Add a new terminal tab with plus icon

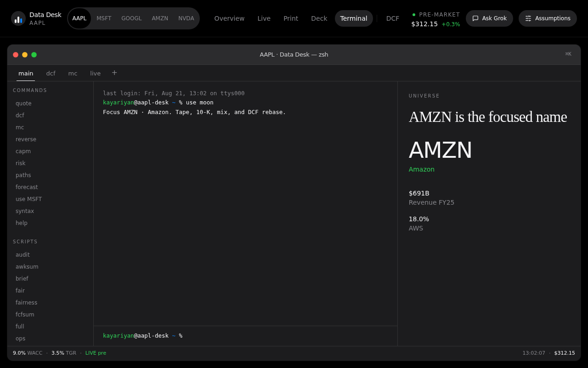click(x=114, y=73)
